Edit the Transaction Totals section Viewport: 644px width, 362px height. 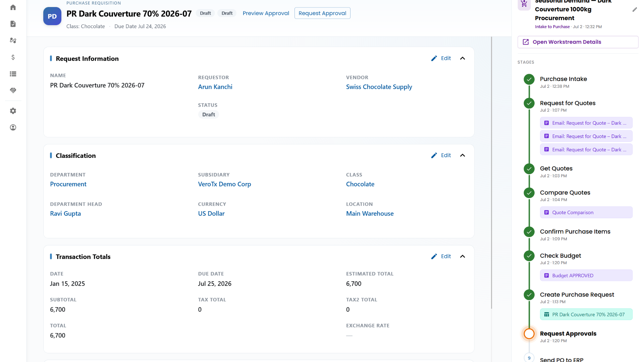(441, 256)
